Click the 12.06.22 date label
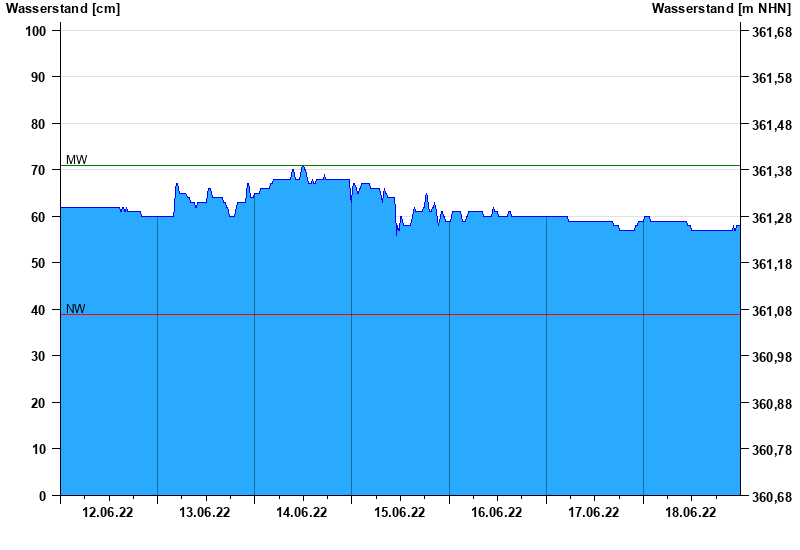Image resolution: width=800 pixels, height=550 pixels. pos(108,513)
